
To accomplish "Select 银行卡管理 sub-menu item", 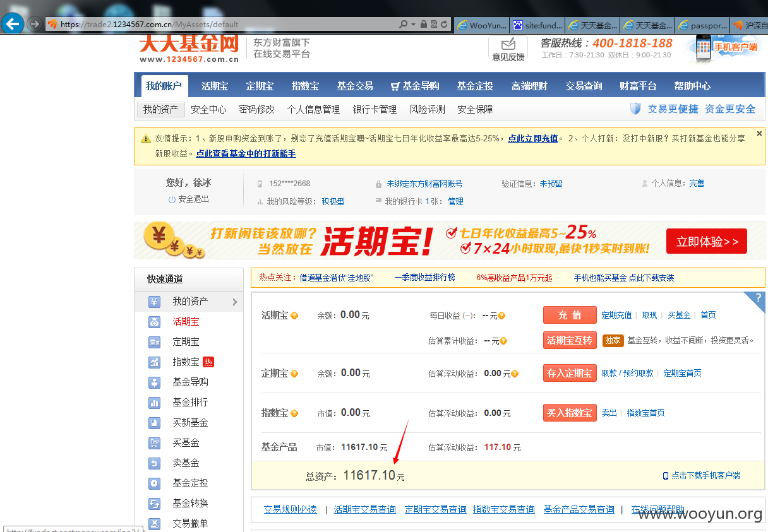I will (x=375, y=109).
